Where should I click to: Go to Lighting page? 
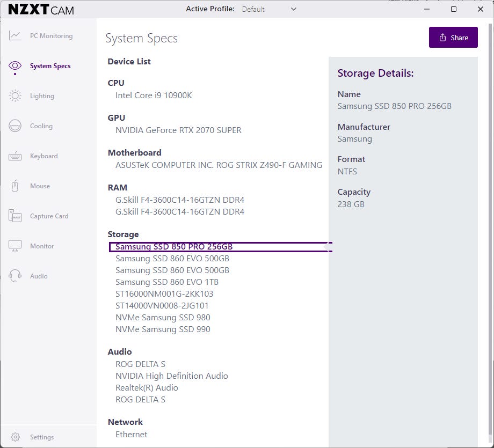pyautogui.click(x=42, y=96)
